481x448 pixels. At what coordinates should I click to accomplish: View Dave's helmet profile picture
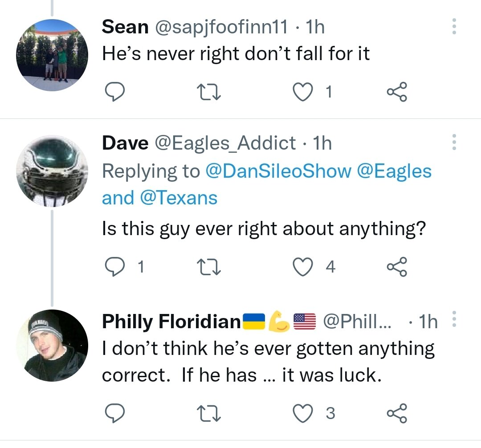(52, 171)
